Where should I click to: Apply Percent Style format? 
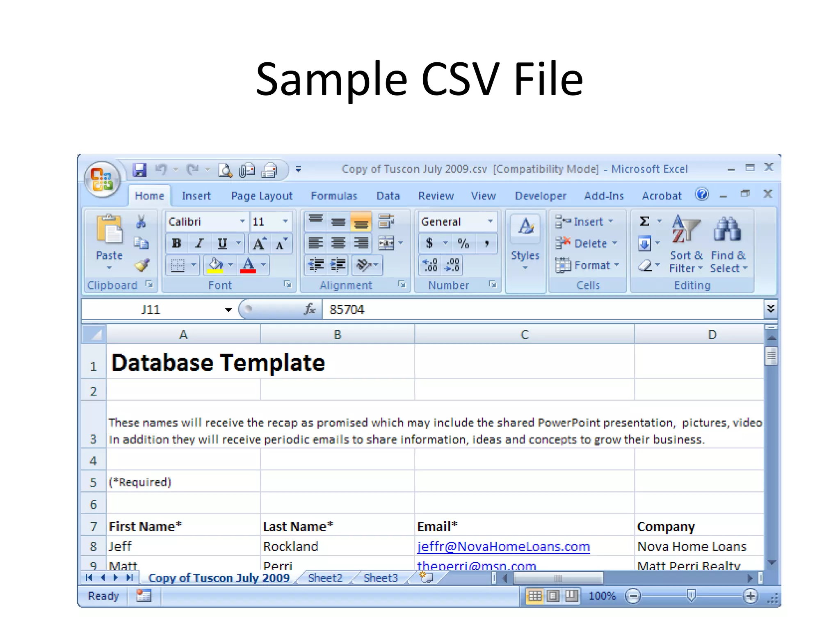click(463, 243)
